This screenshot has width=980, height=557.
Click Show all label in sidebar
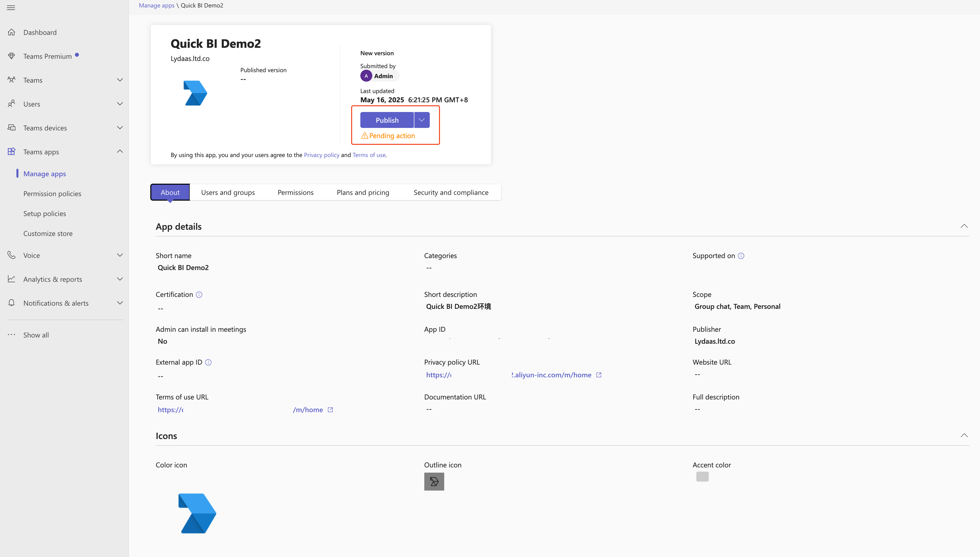(36, 335)
